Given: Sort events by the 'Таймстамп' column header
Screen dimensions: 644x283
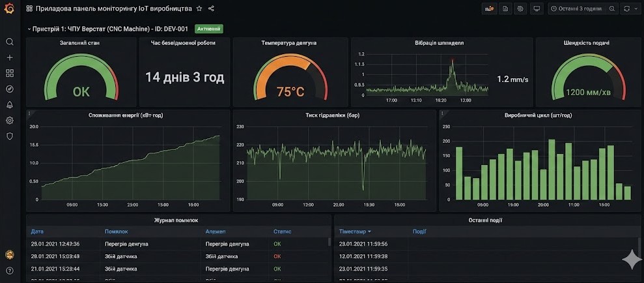Looking at the screenshot, I should 355,231.
